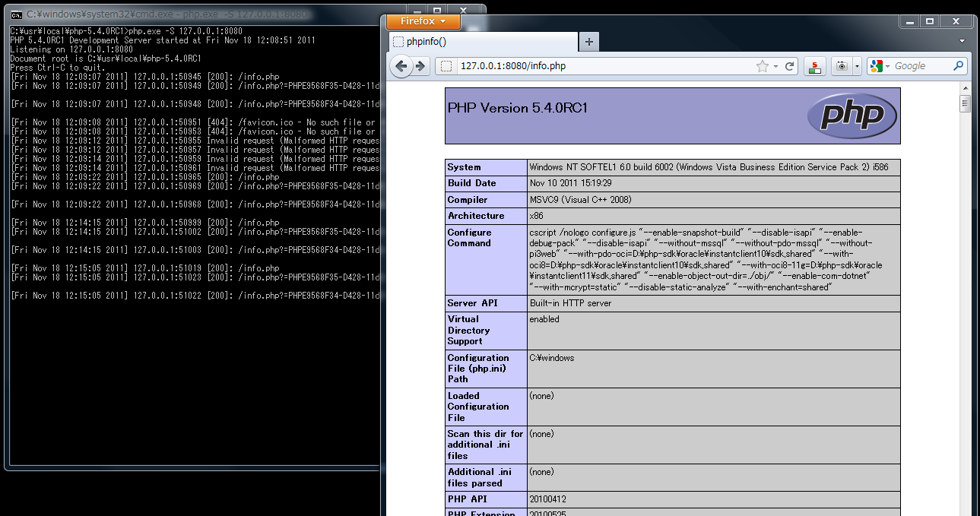Bookmark this page with the star icon

762,66
